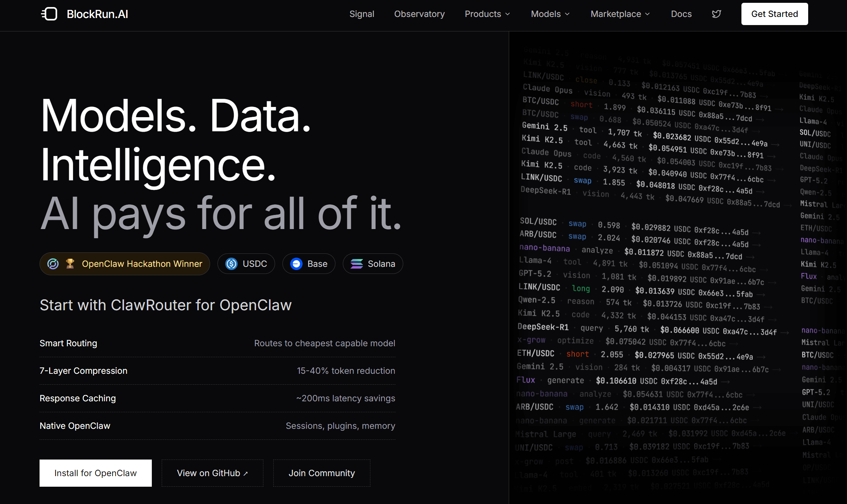Go to the Signal nav item
The image size is (847, 504).
click(x=362, y=14)
